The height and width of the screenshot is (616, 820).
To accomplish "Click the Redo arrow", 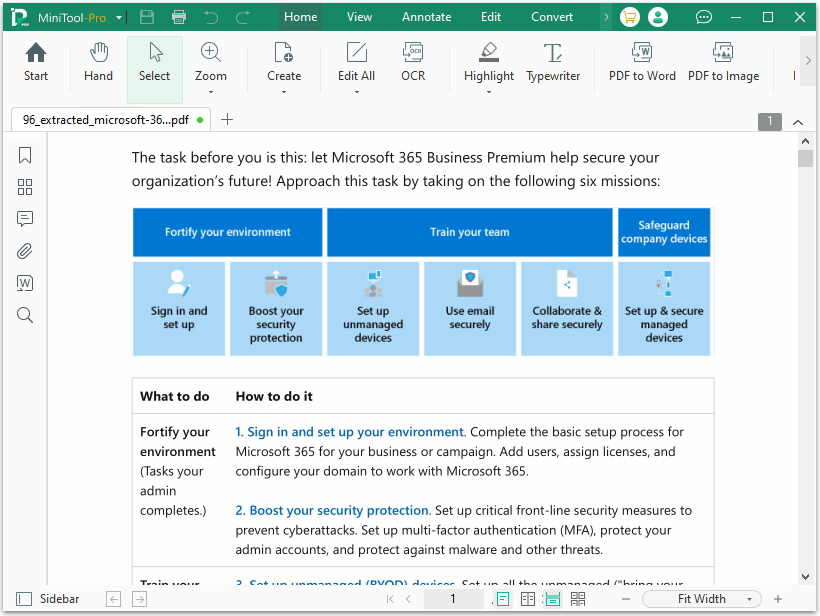I will coord(243,17).
